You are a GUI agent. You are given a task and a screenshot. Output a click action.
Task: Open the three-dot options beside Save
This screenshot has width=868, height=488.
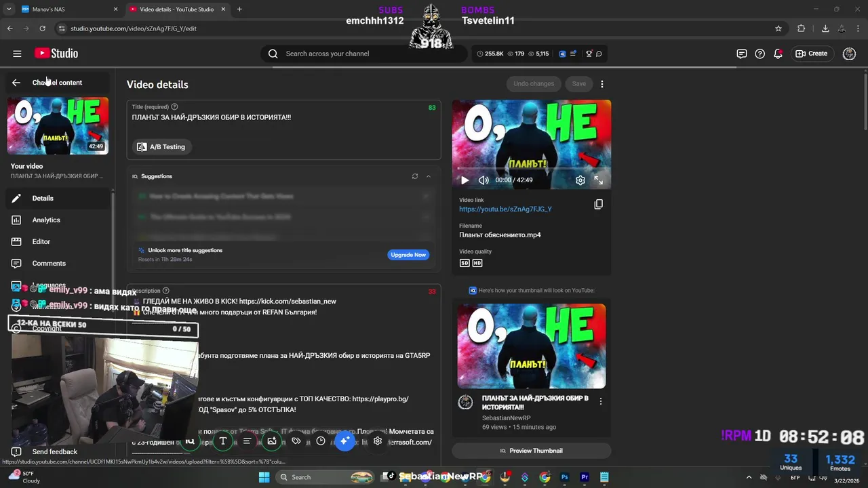click(x=602, y=84)
